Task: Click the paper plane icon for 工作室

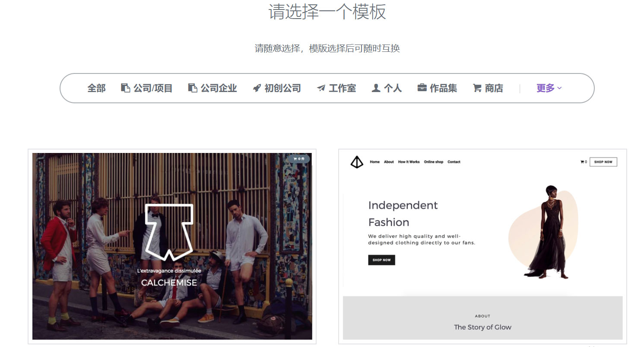Action: tap(321, 88)
